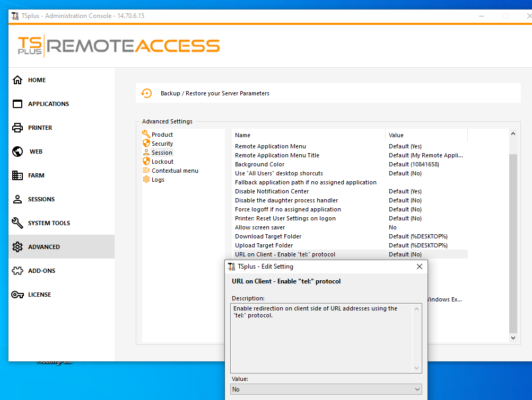Click the Backup / Restore circular arrow icon
532x400 pixels.
146,93
